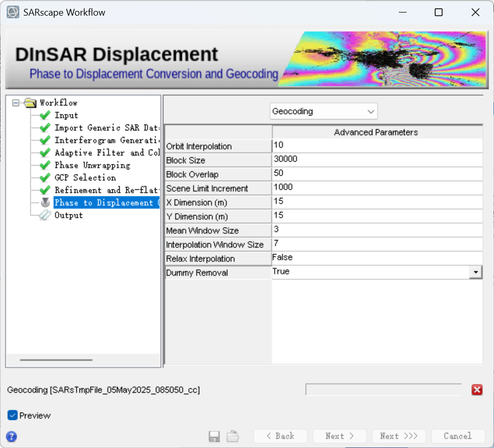Select the Input workflow step
Viewport: 494px width, 448px height.
tap(67, 116)
